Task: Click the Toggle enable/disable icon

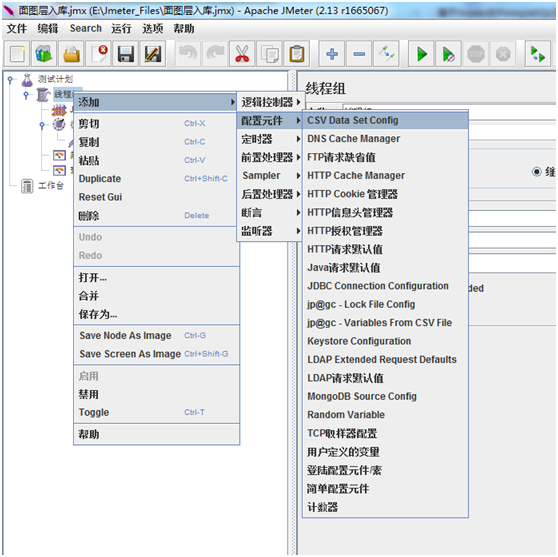Action: (x=386, y=54)
